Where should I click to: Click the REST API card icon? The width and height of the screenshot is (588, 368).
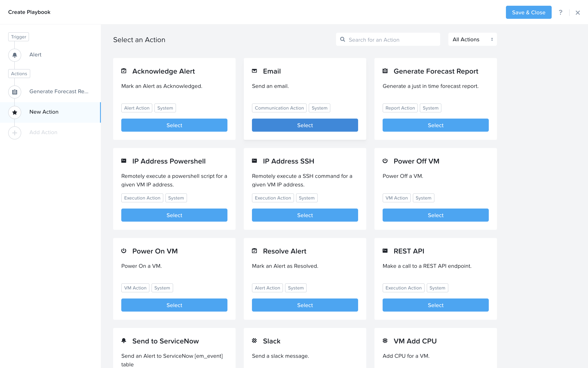tap(385, 251)
